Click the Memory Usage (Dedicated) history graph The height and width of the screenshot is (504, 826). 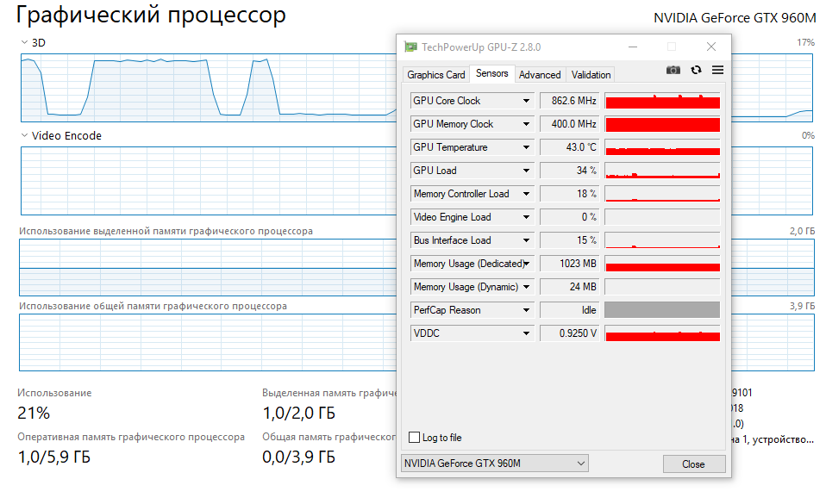[x=662, y=264]
